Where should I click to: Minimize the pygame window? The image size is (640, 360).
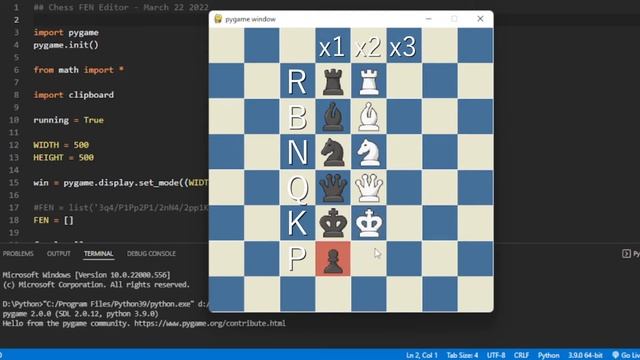(x=428, y=19)
